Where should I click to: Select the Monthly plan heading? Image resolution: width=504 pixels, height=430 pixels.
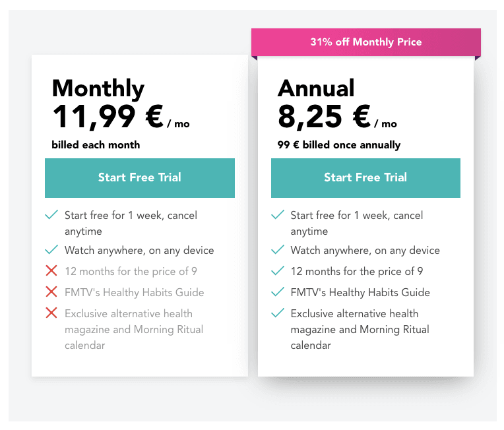98,88
